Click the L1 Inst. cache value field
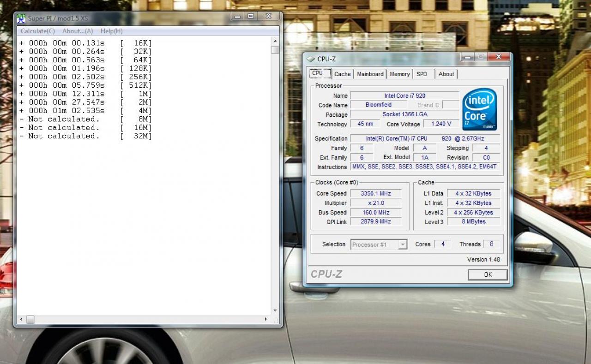 coord(473,203)
